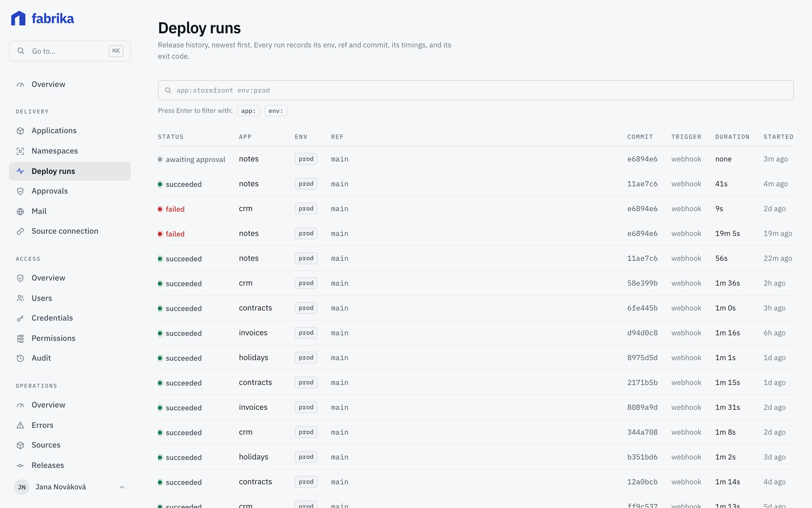Image resolution: width=812 pixels, height=508 pixels.
Task: Click the Access Overview shield icon
Action: (21, 278)
